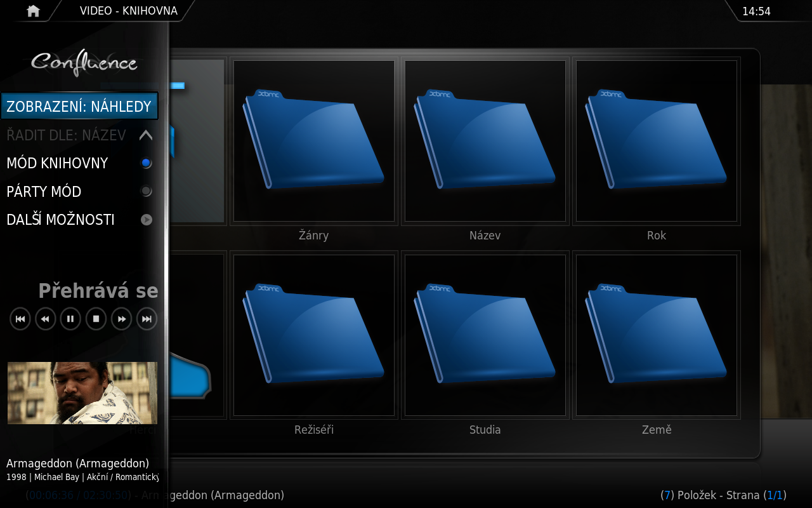
Task: Click the Armageddon (Armageddon) title in sidebar
Action: point(77,463)
